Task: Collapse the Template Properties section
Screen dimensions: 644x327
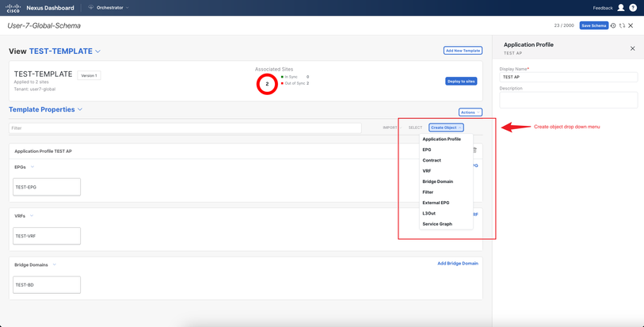Action: click(x=80, y=109)
